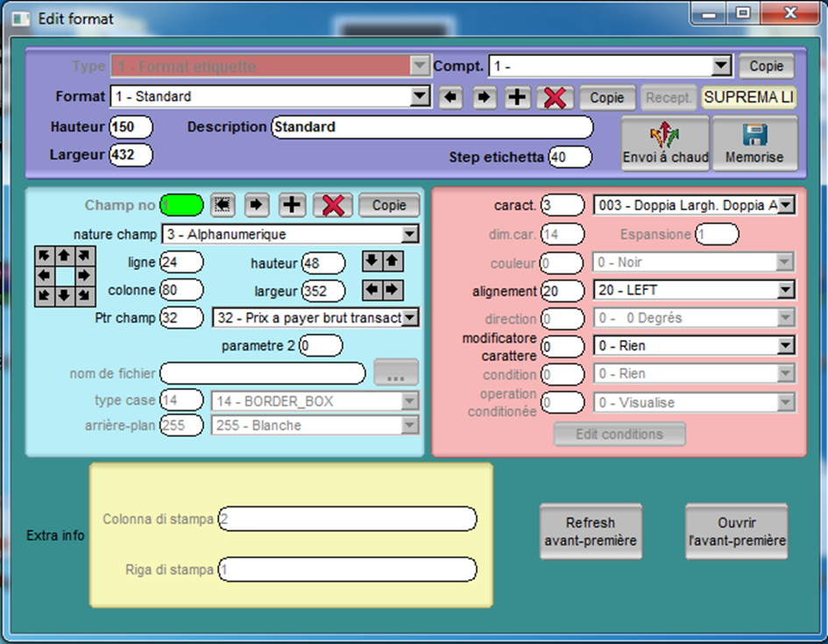Save with the Memorise floppy disk button
828x644 pixels.
tap(754, 145)
